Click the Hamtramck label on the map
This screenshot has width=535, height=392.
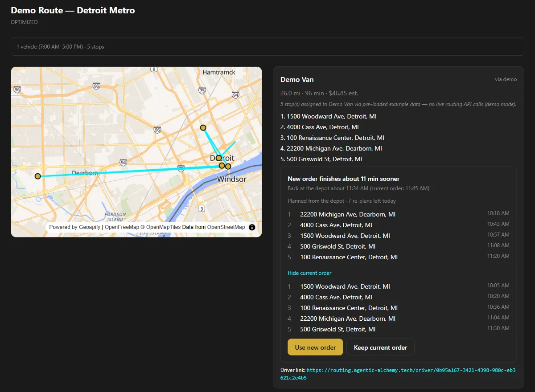click(219, 72)
